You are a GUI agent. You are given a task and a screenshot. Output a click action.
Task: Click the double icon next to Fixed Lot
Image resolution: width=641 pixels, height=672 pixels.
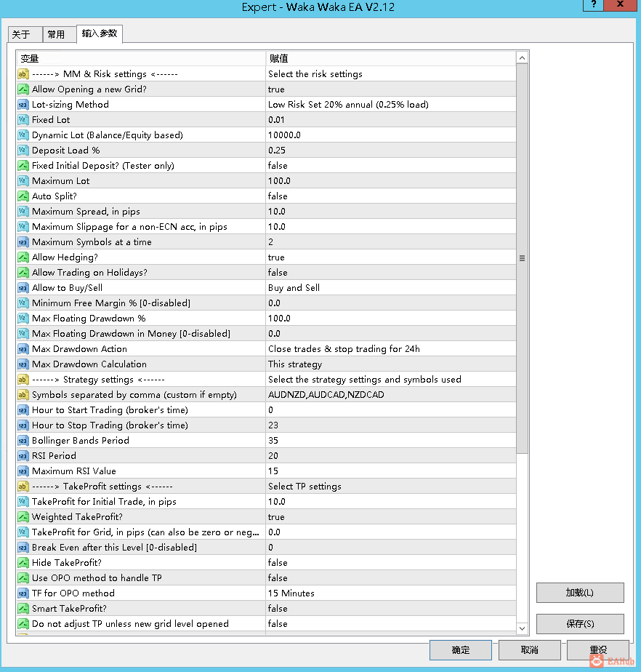(23, 120)
